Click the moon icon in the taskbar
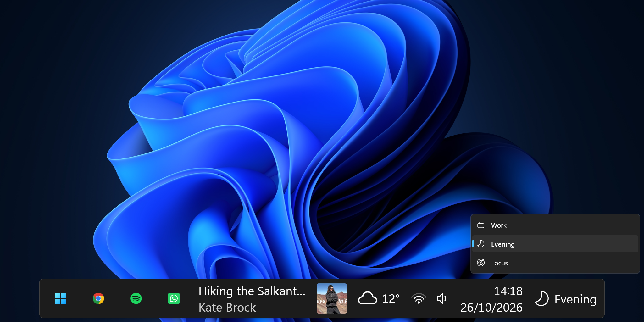Image resolution: width=644 pixels, height=322 pixels. (541, 298)
